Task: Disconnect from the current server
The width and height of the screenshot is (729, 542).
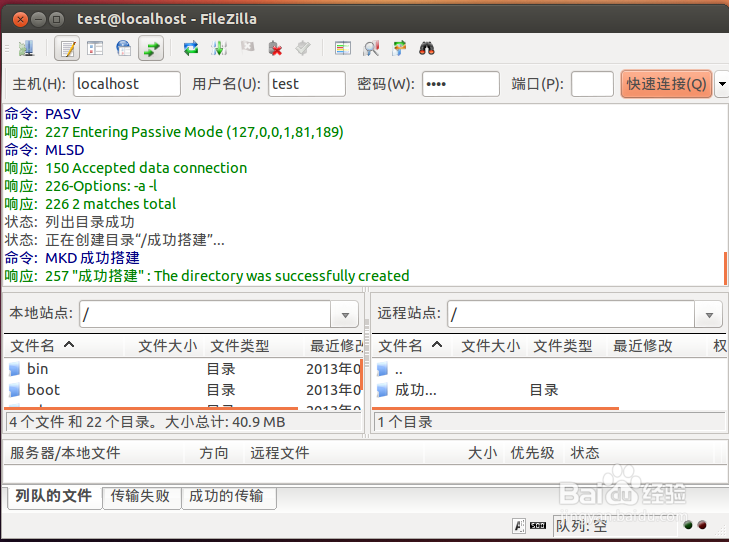Action: point(275,48)
